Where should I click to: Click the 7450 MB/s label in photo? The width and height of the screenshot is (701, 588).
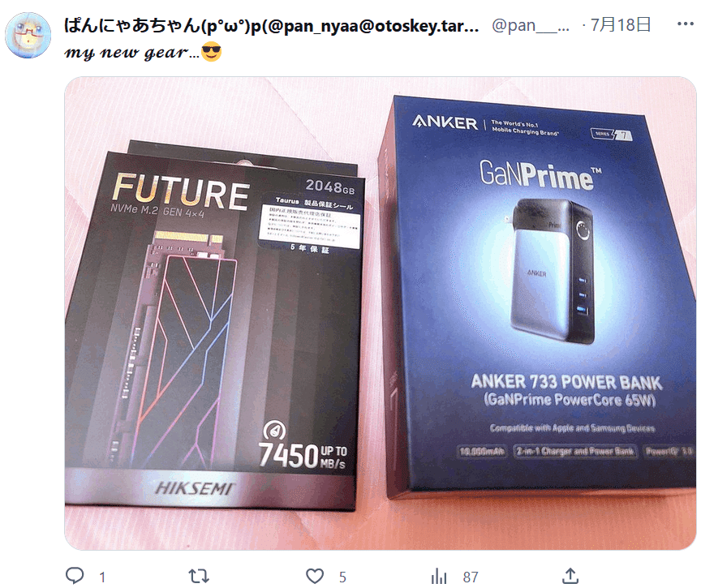click(x=303, y=456)
